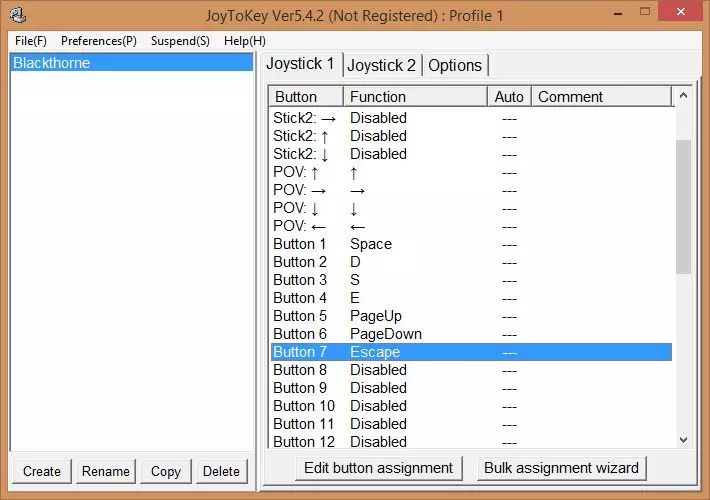Open the Help(H) menu

pos(245,41)
